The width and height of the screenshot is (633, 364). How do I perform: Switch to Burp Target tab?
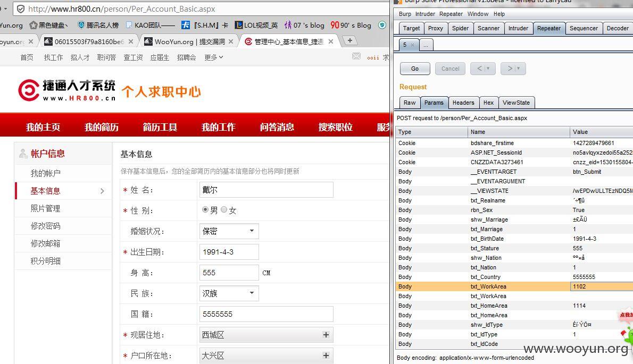coord(411,28)
